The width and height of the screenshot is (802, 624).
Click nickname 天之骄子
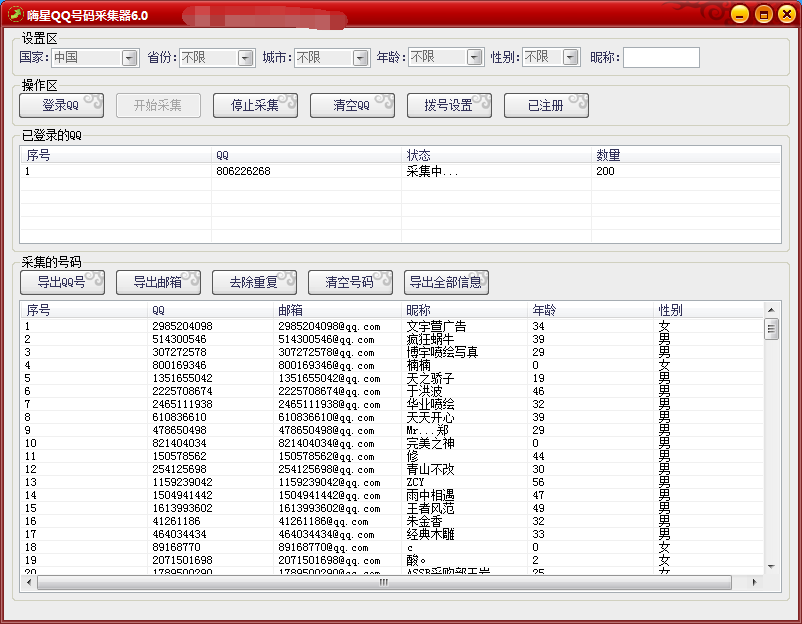430,378
